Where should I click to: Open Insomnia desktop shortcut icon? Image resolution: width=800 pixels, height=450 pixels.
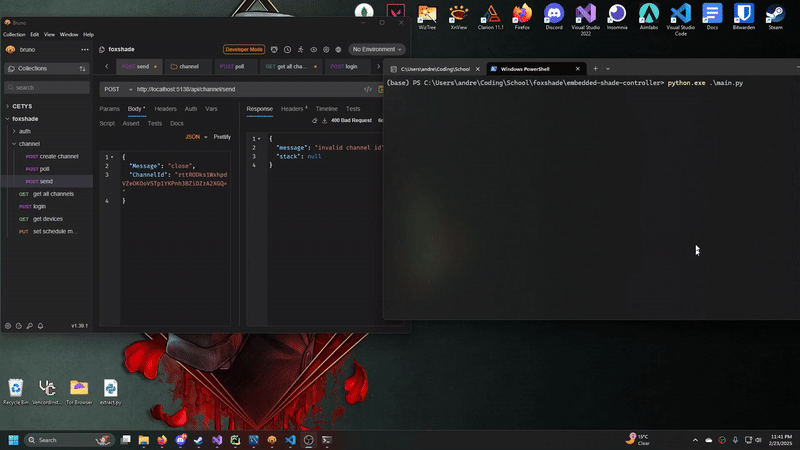[617, 17]
